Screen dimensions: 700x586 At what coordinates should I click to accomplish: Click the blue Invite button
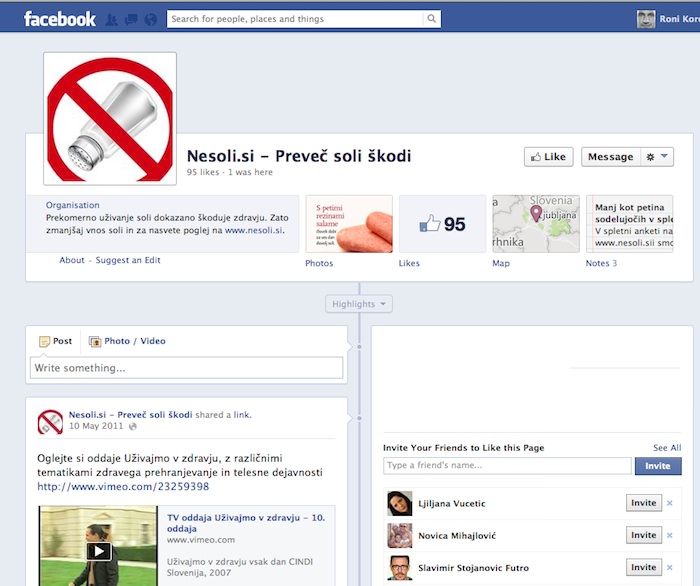tap(658, 466)
